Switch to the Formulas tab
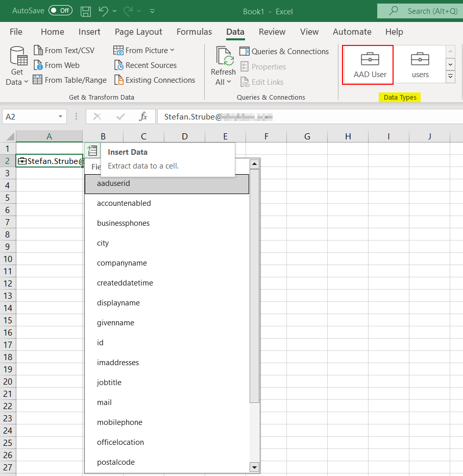 pyautogui.click(x=194, y=32)
